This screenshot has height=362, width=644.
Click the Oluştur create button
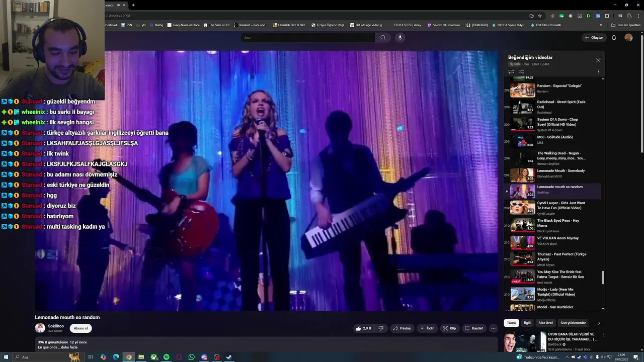(594, 38)
